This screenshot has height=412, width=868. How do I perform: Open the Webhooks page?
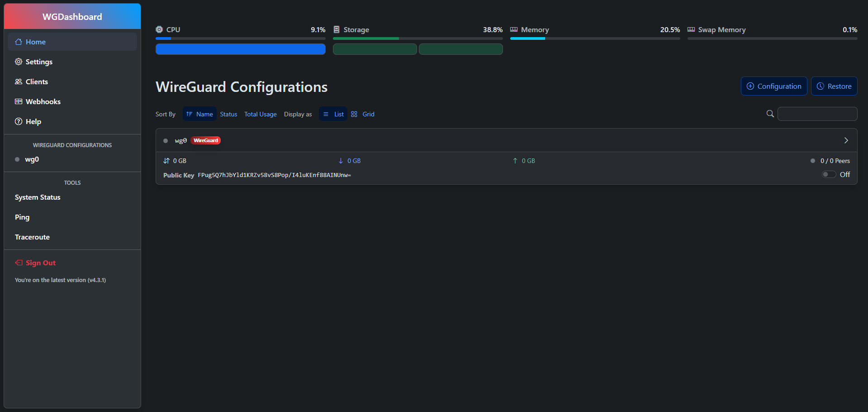pyautogui.click(x=72, y=101)
